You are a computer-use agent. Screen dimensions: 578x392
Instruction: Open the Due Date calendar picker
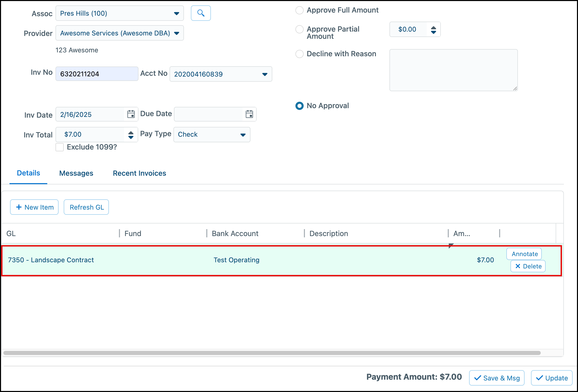(249, 114)
